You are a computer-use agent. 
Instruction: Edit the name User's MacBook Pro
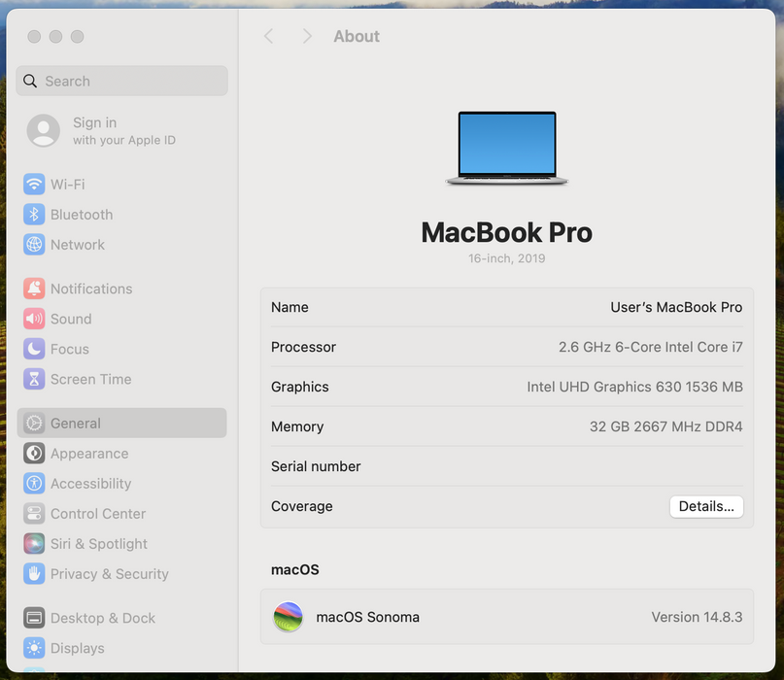676,307
